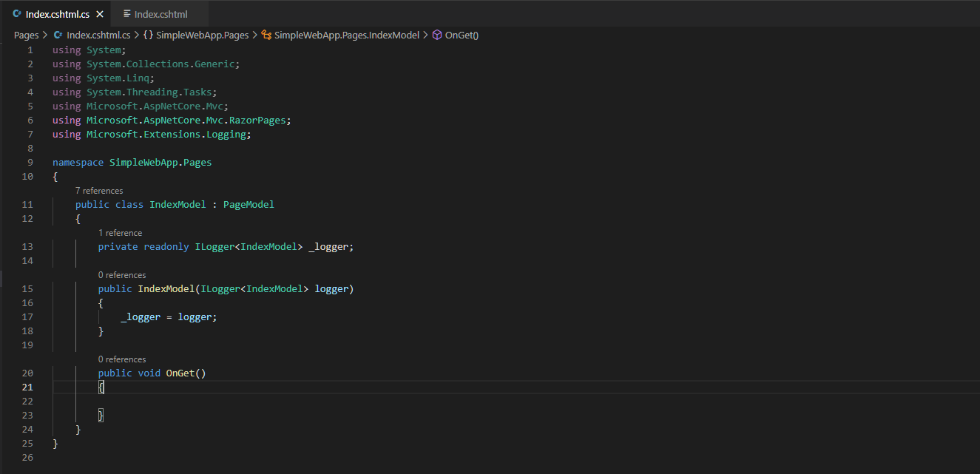980x474 pixels.
Task: Click line number 11 in gutter
Action: coord(27,204)
